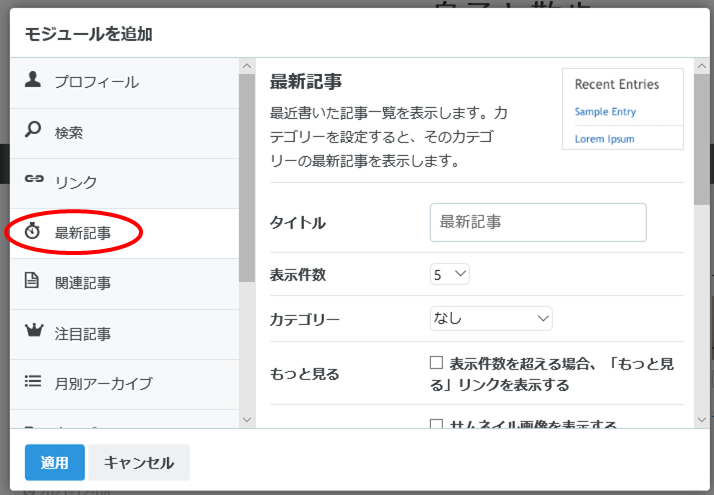
Task: Select the リンク module
Action: pos(124,184)
